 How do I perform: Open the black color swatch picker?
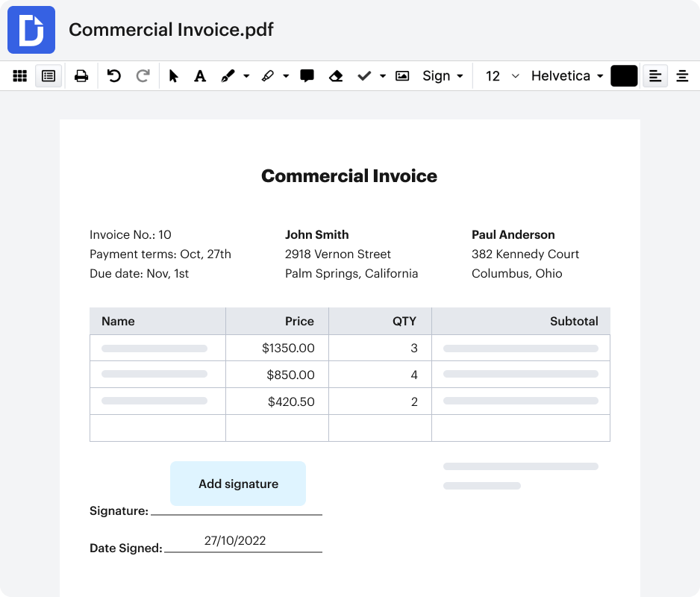[x=624, y=75]
